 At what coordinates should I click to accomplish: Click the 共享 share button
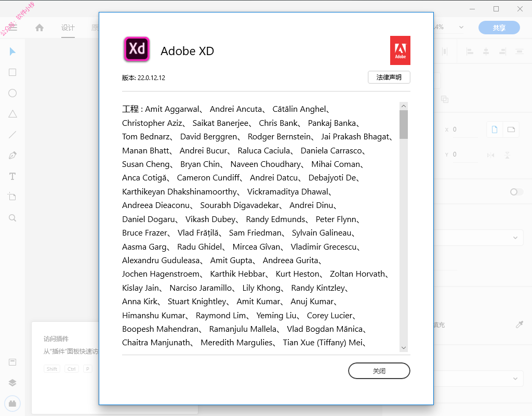tap(499, 28)
